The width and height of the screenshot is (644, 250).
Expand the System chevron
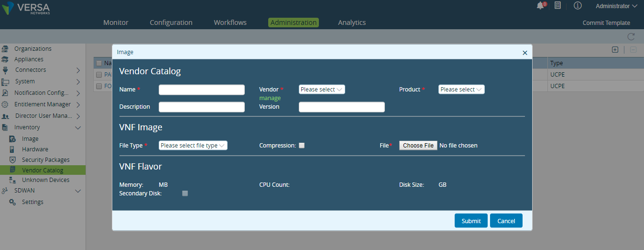[78, 81]
